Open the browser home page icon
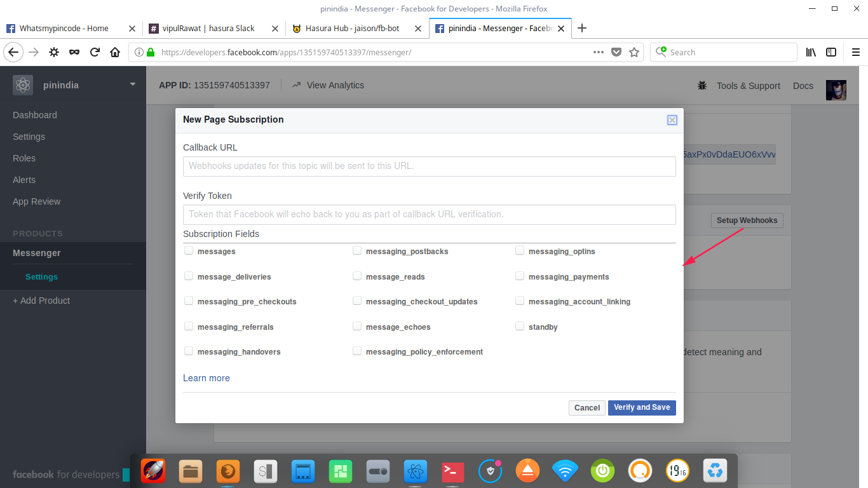 [x=115, y=52]
